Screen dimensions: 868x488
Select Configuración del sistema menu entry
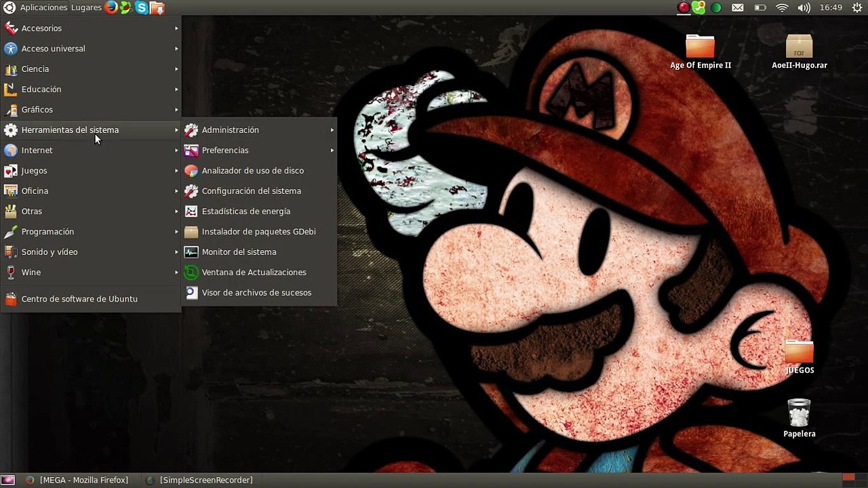251,191
